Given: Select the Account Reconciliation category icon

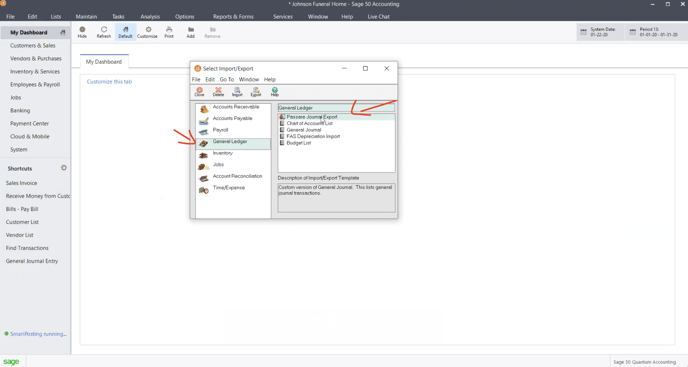Looking at the screenshot, I should 204,178.
